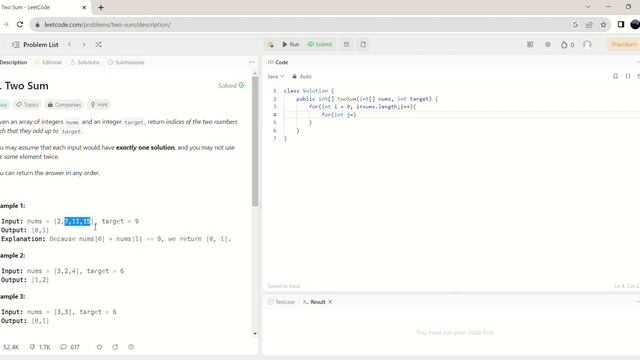This screenshot has height=360, width=640.
Task: Switch to the Submissions tab
Action: pyautogui.click(x=126, y=62)
